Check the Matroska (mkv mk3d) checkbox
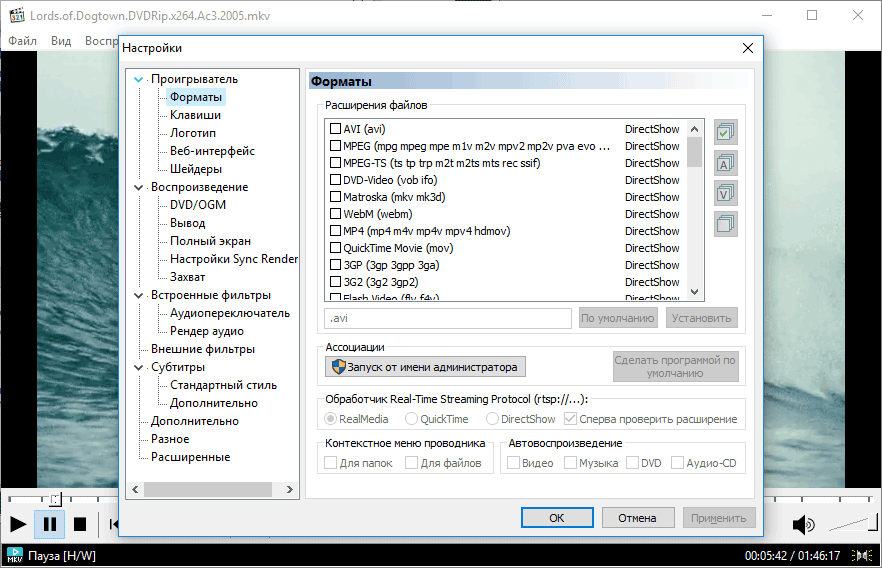 pos(336,197)
